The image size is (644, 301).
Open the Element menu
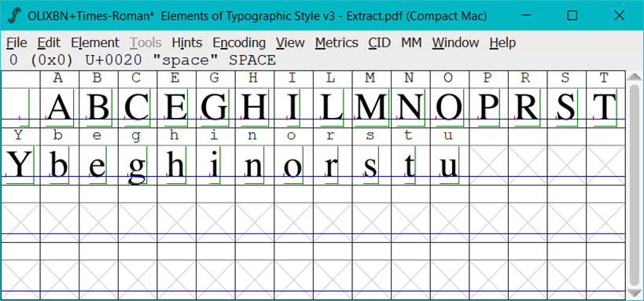pos(95,42)
